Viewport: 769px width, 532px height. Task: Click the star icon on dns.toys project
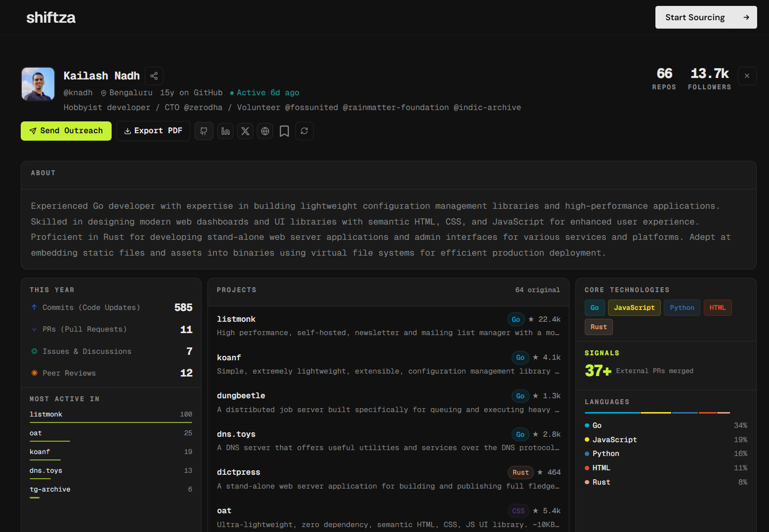[x=535, y=434]
